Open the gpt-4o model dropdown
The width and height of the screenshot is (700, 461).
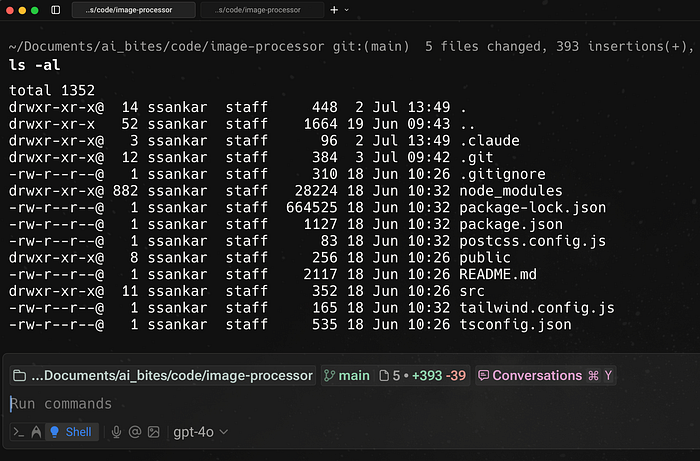(200, 432)
